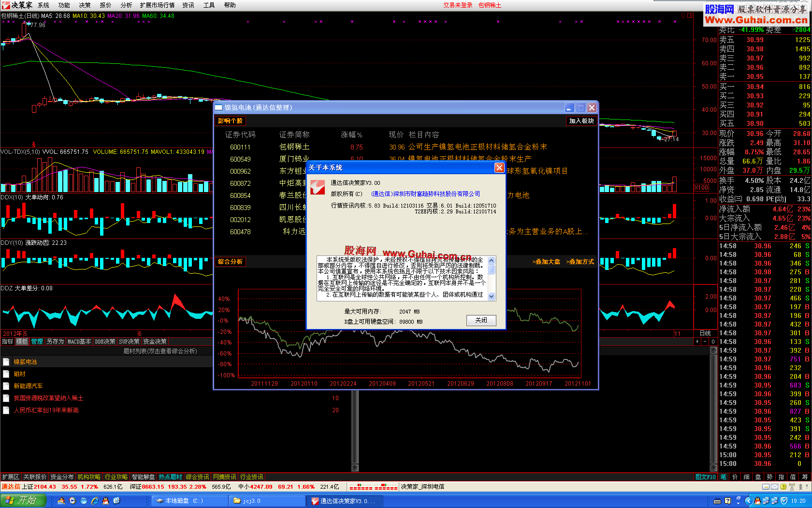
Task: Select stock row 600872 in list
Action: [x=406, y=183]
